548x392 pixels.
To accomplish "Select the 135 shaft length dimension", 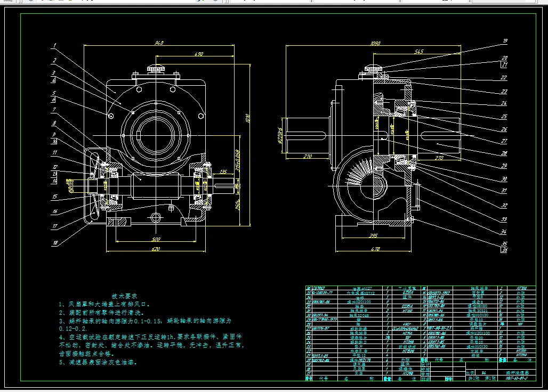I will [x=223, y=171].
